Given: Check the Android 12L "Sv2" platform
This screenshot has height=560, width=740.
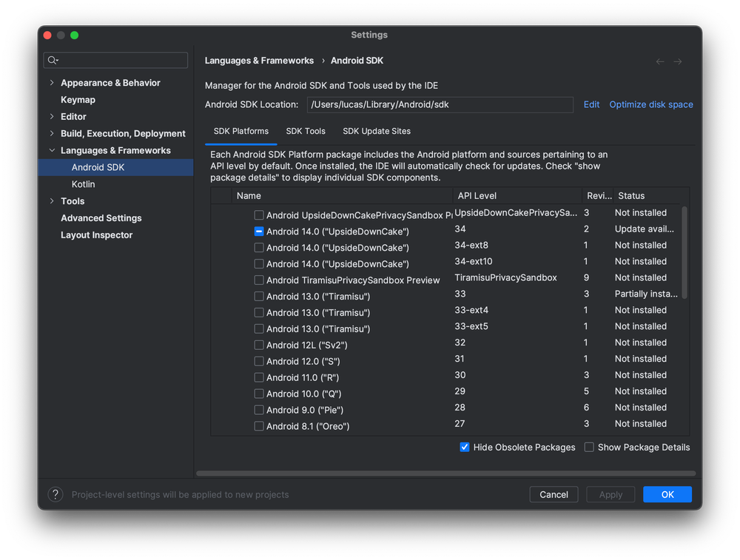Looking at the screenshot, I should [259, 345].
